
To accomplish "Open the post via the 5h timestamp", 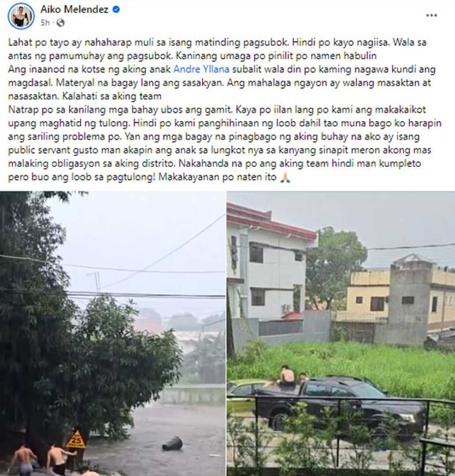I will [x=45, y=23].
